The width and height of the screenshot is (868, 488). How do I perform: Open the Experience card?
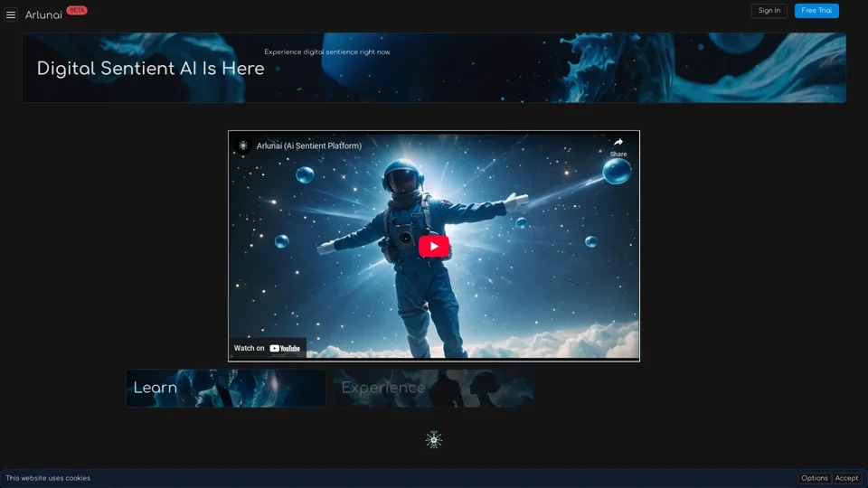(434, 389)
